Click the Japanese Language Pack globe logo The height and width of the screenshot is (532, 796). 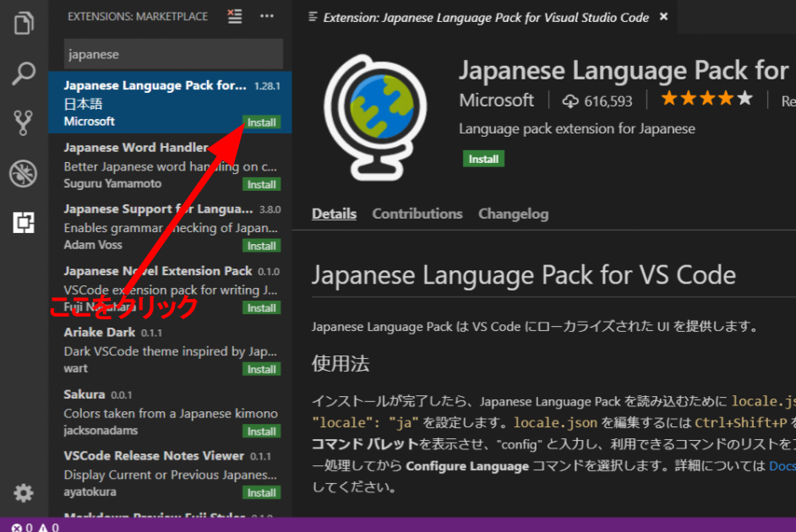(x=376, y=117)
